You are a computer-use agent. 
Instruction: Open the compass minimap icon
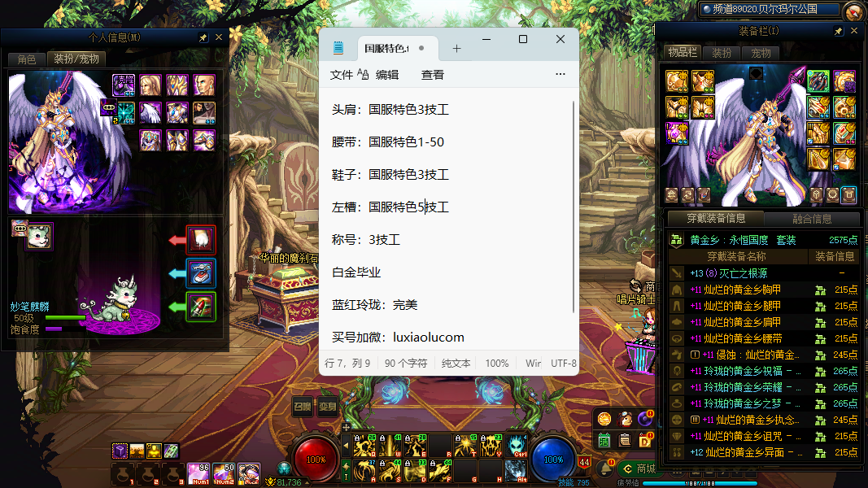853,11
